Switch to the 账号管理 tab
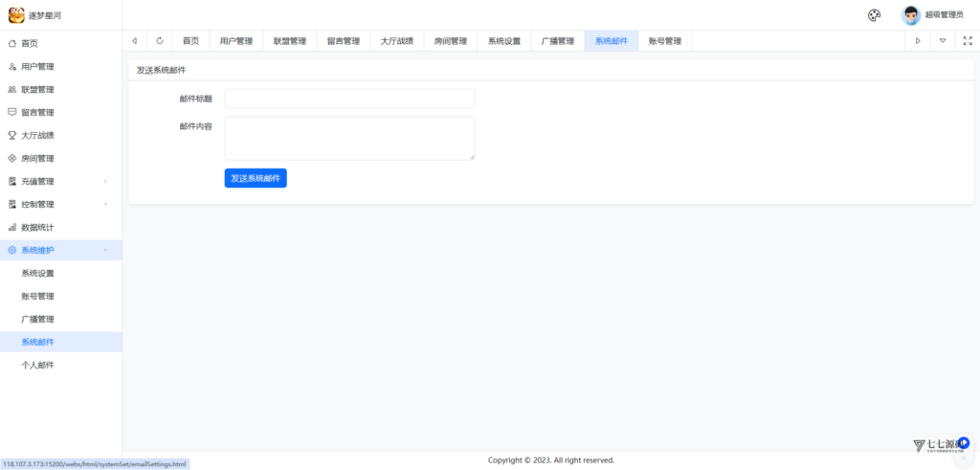 click(x=665, y=41)
